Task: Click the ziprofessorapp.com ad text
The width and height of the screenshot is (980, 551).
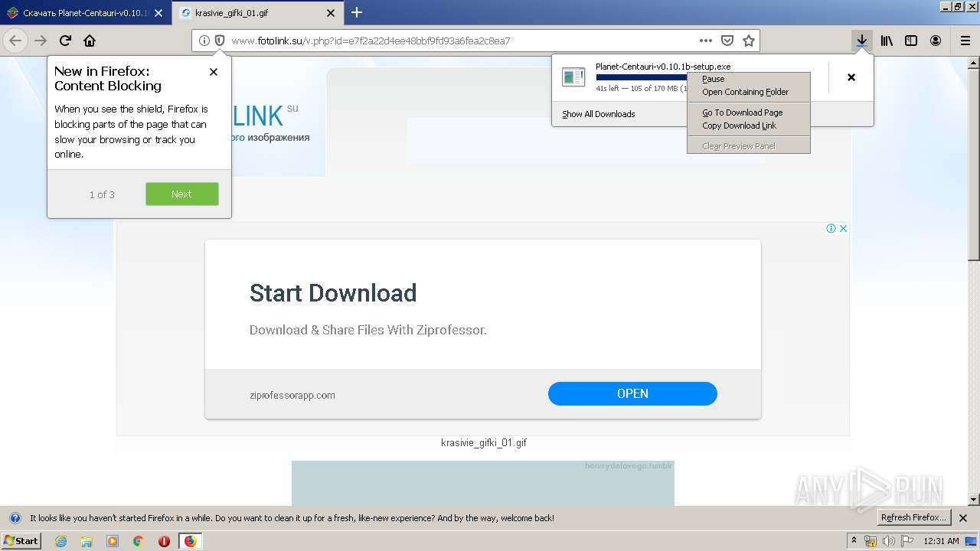Action: (292, 396)
